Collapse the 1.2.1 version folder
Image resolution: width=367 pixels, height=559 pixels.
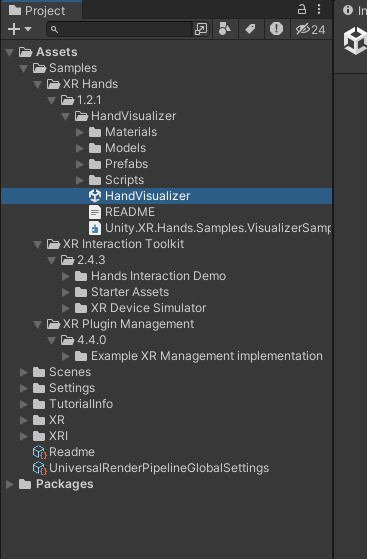pyautogui.click(x=51, y=101)
